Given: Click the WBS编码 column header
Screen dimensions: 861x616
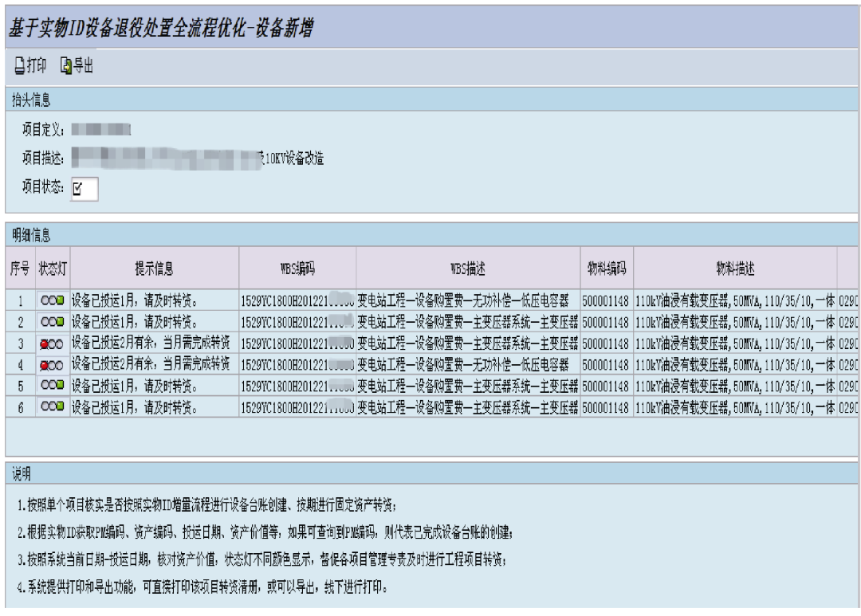Looking at the screenshot, I should click(297, 268).
